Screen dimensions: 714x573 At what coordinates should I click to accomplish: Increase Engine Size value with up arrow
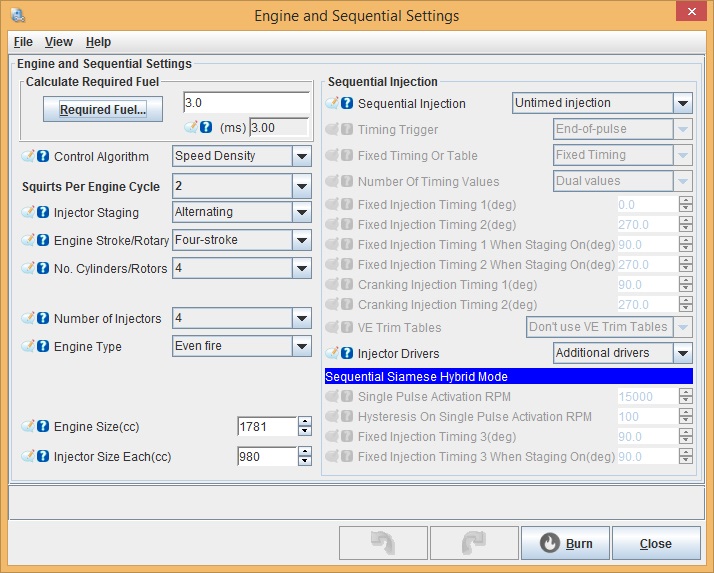point(305,422)
